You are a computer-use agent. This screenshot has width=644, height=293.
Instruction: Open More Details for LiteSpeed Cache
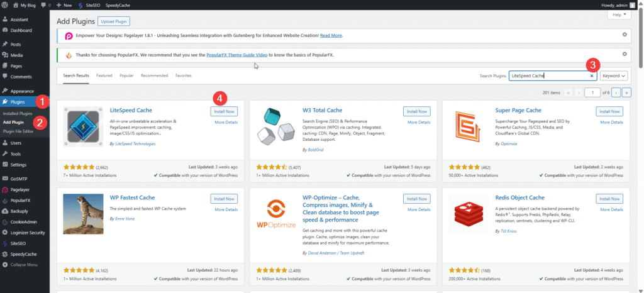pos(226,122)
